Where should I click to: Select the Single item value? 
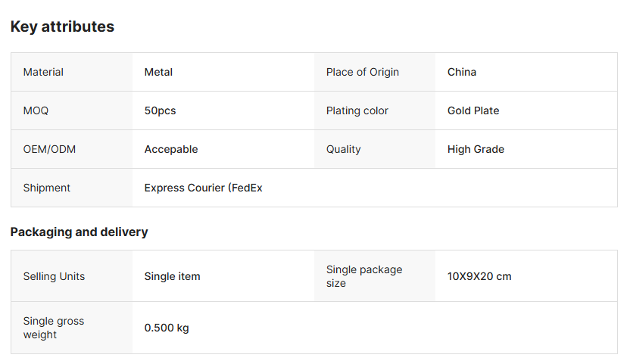click(x=172, y=276)
